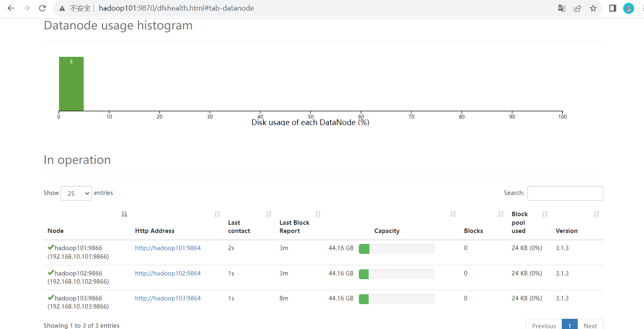Go to pagination page 1
This screenshot has width=644, height=329.
(x=570, y=325)
